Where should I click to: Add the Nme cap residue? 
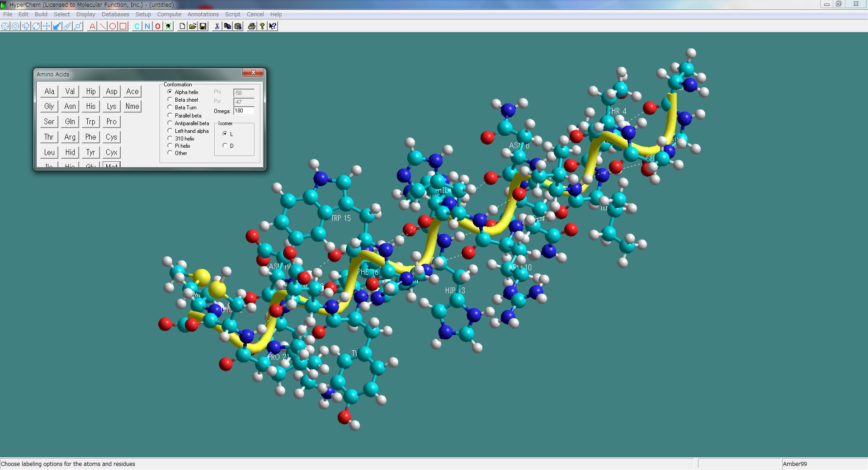(132, 106)
